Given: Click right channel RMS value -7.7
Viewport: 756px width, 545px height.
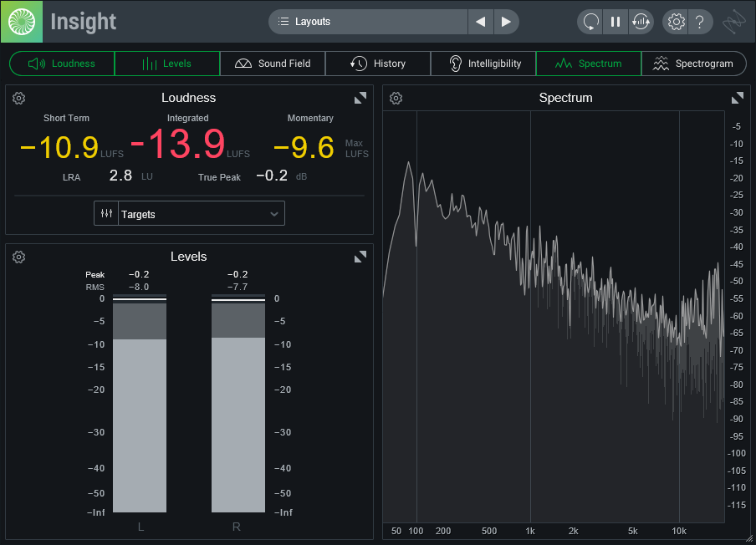Looking at the screenshot, I should [x=238, y=287].
